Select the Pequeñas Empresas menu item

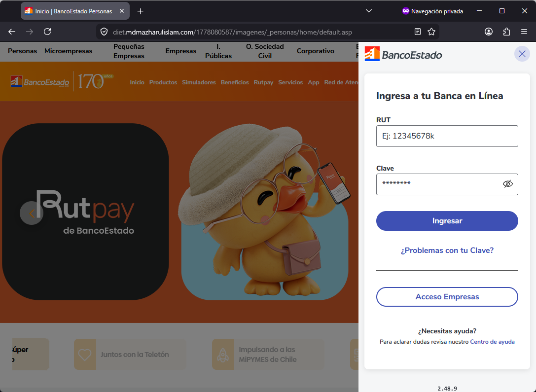pyautogui.click(x=129, y=51)
